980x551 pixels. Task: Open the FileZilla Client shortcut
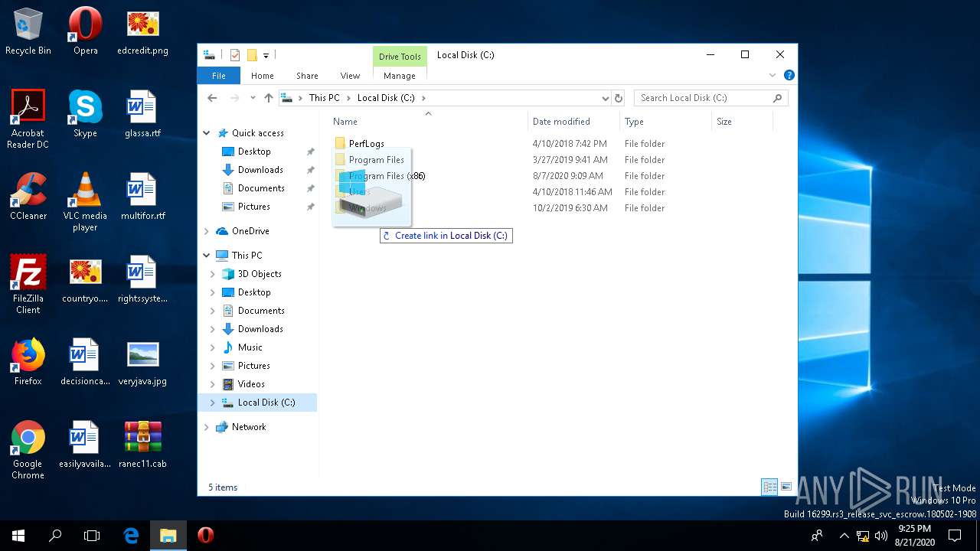coord(28,285)
